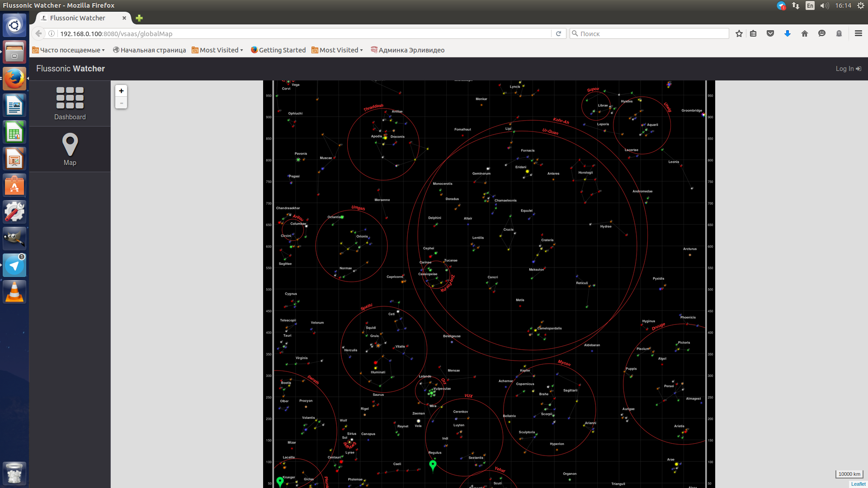
Task: Click the Arcturus label on map
Action: click(x=690, y=249)
